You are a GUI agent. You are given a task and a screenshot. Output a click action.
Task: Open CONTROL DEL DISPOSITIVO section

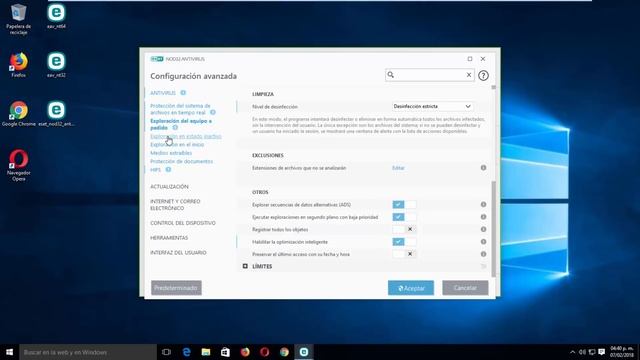pyautogui.click(x=183, y=223)
